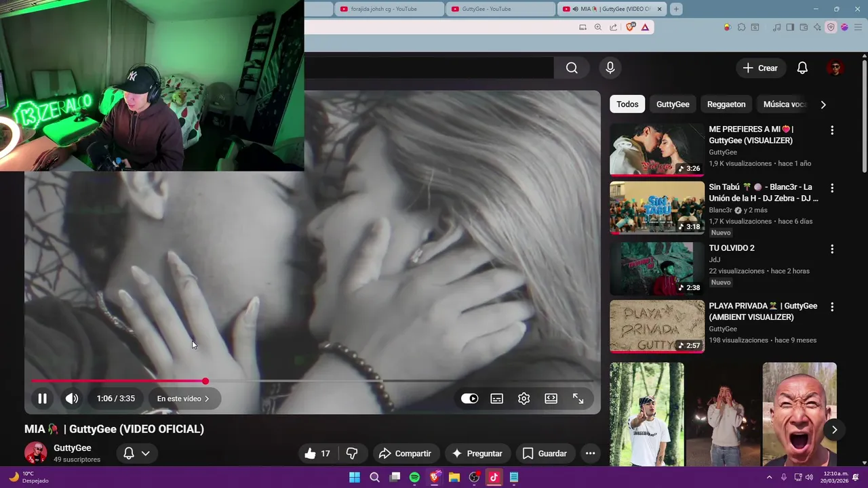Select the 'Todos' filter chip
This screenshot has width=868, height=488.
click(627, 104)
